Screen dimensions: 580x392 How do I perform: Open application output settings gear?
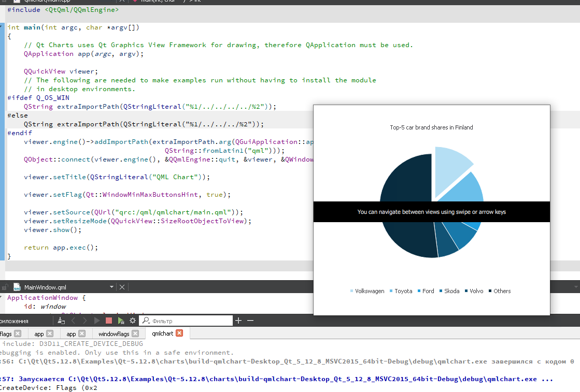point(132,321)
